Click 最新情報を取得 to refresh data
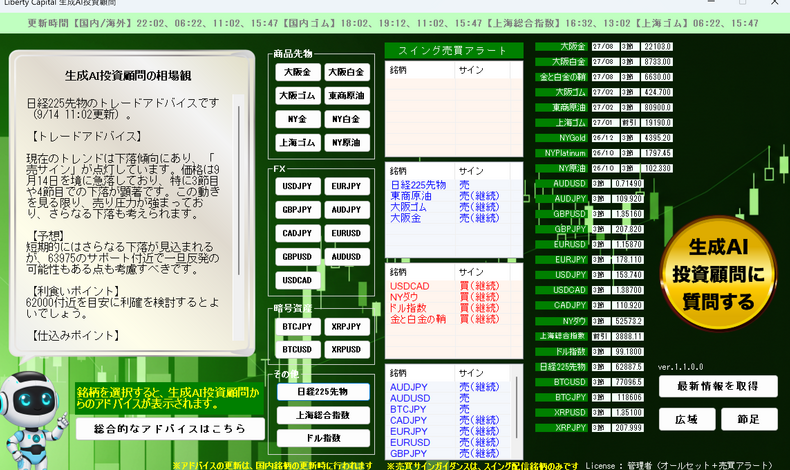This screenshot has height=470, width=790. click(718, 386)
